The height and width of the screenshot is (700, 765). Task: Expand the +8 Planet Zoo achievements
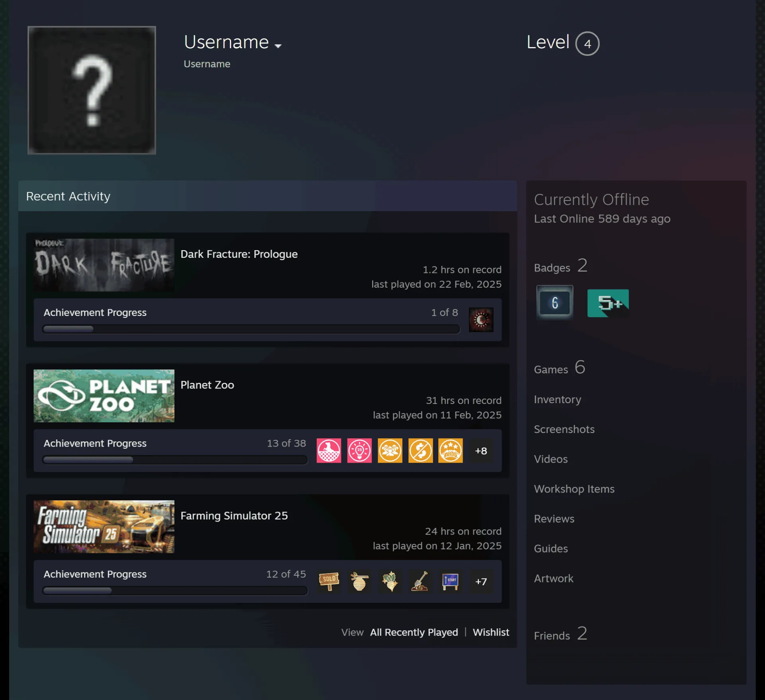click(x=481, y=451)
